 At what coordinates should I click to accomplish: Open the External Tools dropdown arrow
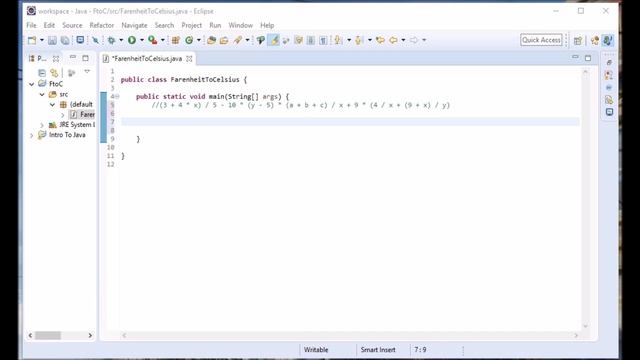(x=162, y=40)
